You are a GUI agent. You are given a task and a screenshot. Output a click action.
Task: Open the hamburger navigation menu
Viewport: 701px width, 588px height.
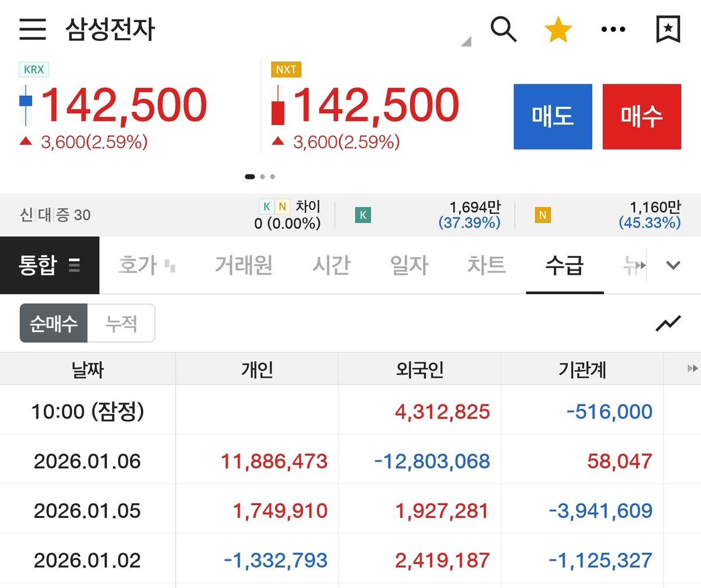tap(33, 30)
